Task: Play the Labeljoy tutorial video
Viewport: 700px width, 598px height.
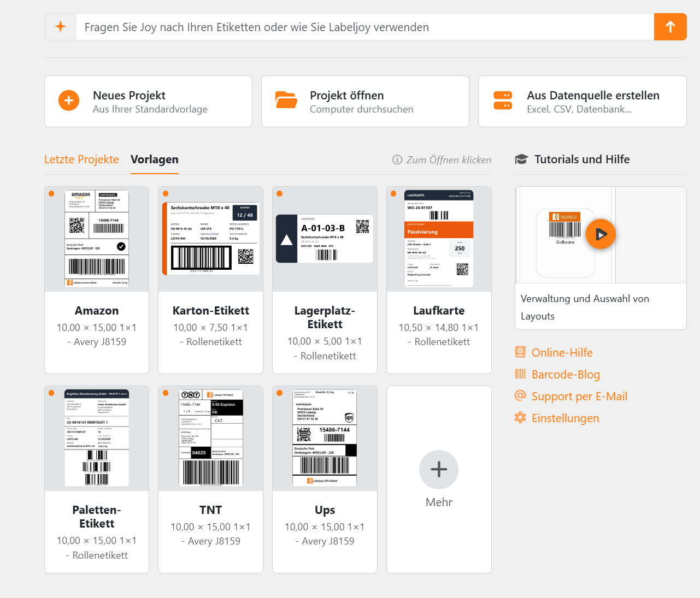Action: (601, 234)
